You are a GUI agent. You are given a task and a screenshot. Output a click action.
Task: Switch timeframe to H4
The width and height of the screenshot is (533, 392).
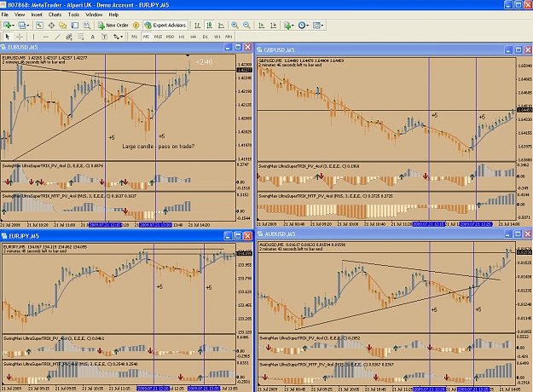point(193,37)
